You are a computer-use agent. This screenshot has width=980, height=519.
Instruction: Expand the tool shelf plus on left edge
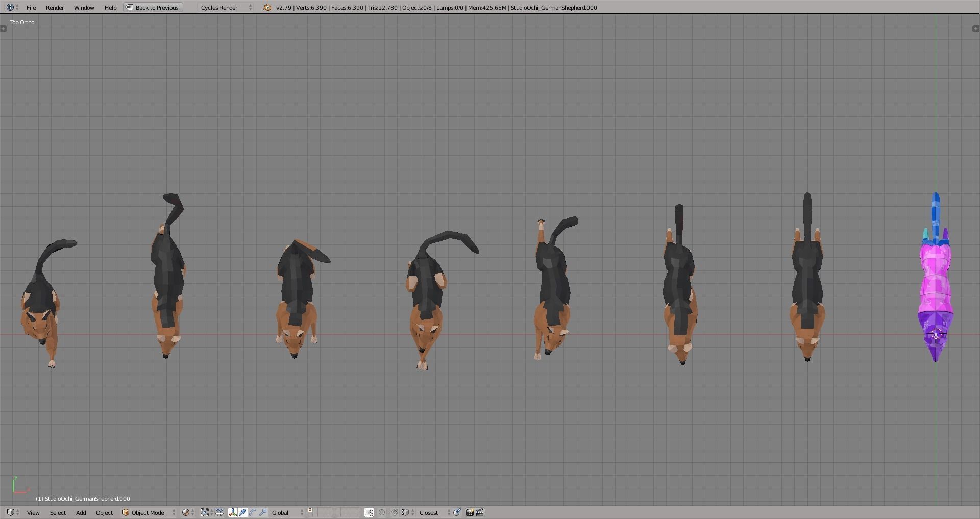point(3,29)
